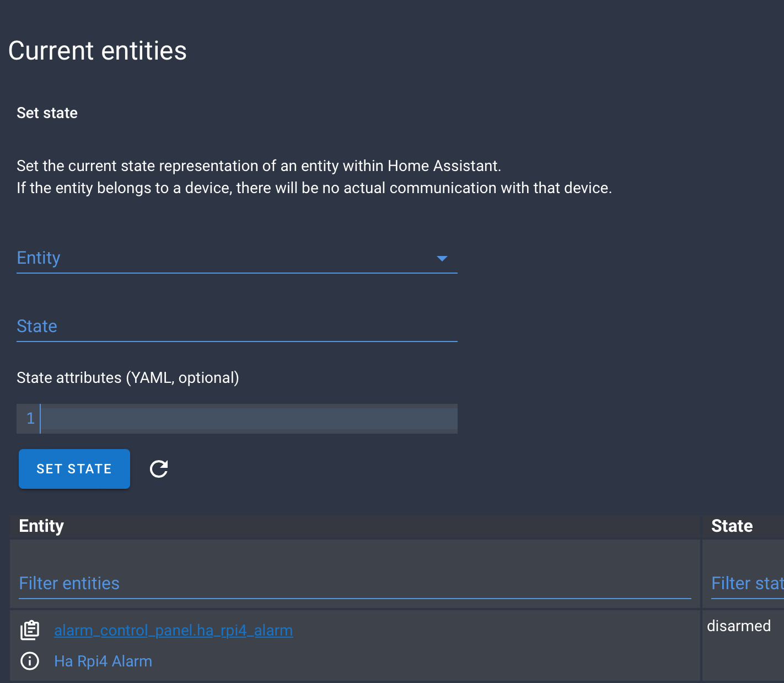Click the Current entities heading
This screenshot has height=683, width=784.
coord(98,51)
